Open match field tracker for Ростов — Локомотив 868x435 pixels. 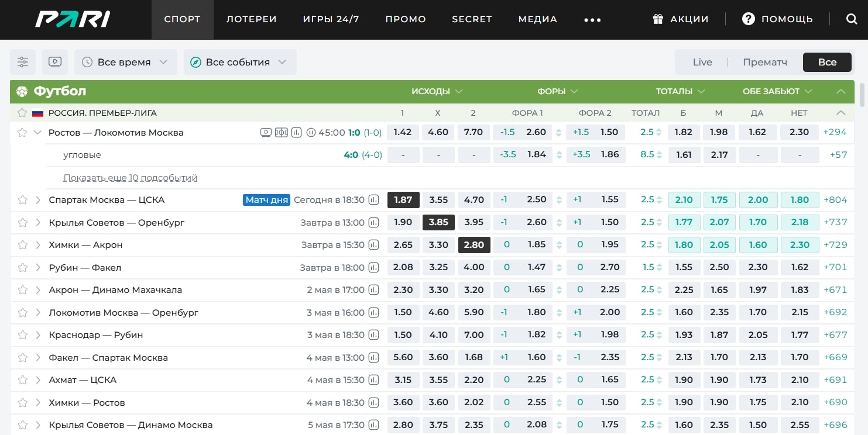281,132
